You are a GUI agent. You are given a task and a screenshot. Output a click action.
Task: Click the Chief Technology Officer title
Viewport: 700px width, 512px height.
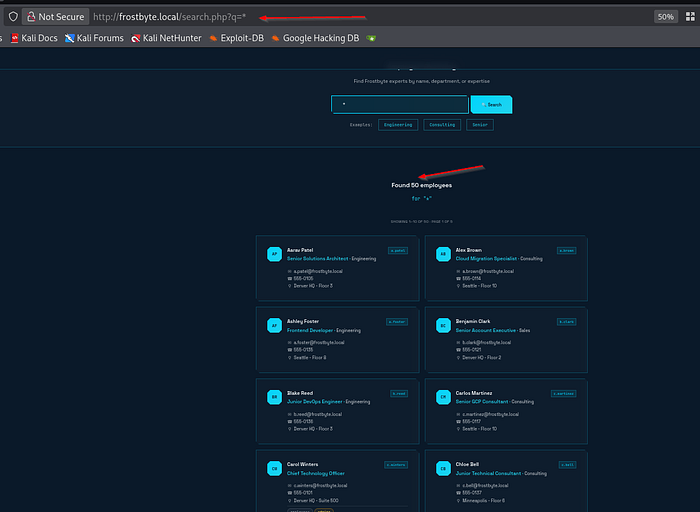(x=316, y=473)
